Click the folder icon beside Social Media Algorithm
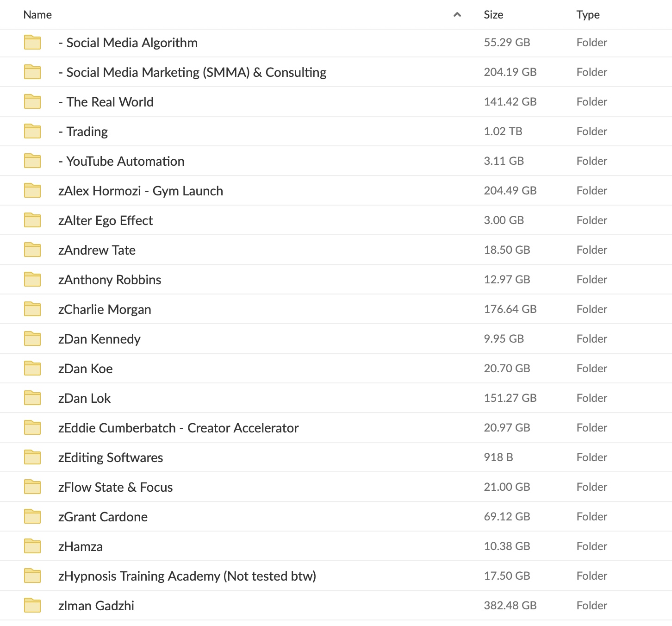 coord(32,43)
